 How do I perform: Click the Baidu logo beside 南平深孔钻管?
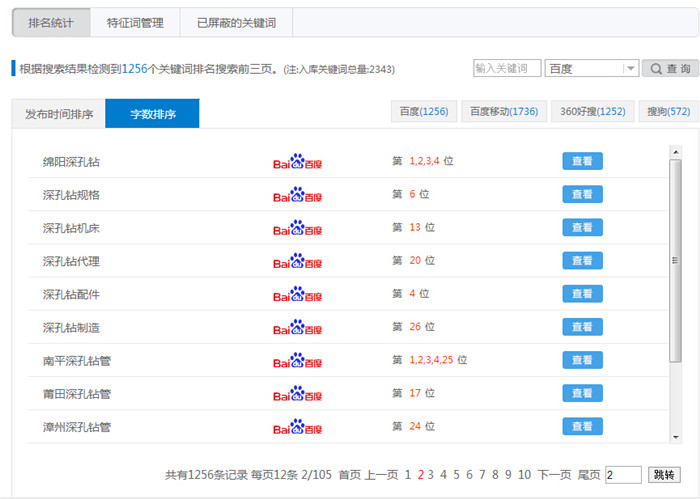click(x=297, y=360)
